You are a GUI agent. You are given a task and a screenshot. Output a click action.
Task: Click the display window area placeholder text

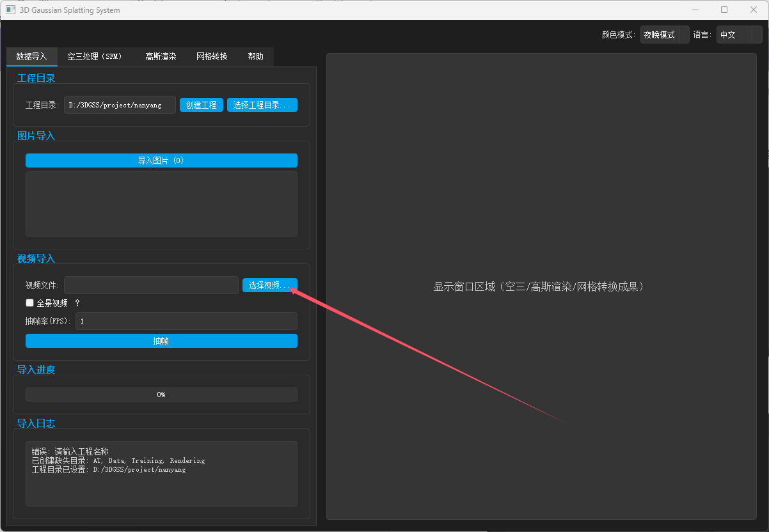[x=539, y=286]
